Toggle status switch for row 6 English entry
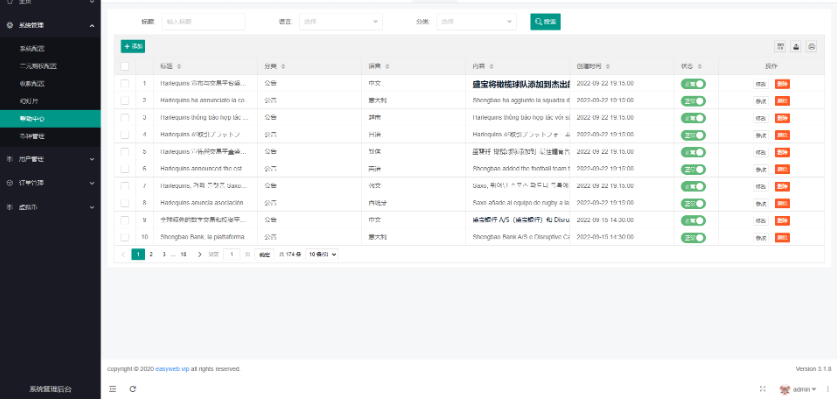This screenshot has width=837, height=399. click(x=693, y=169)
